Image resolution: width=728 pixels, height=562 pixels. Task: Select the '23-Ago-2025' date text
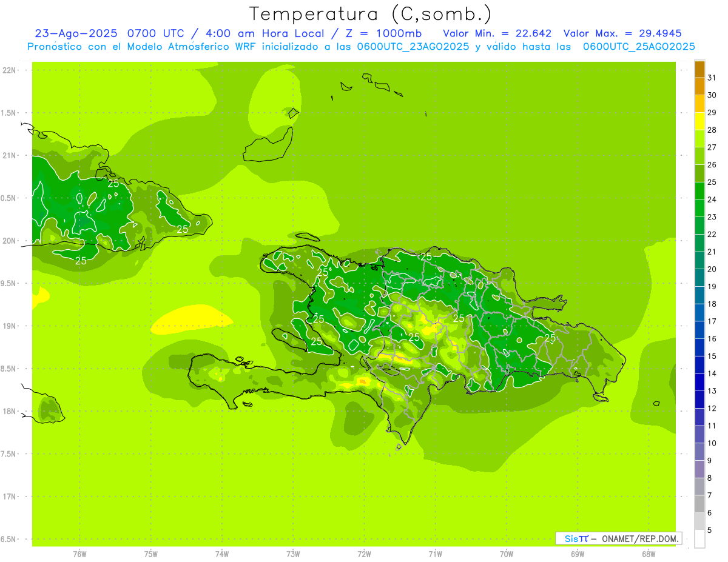point(77,33)
